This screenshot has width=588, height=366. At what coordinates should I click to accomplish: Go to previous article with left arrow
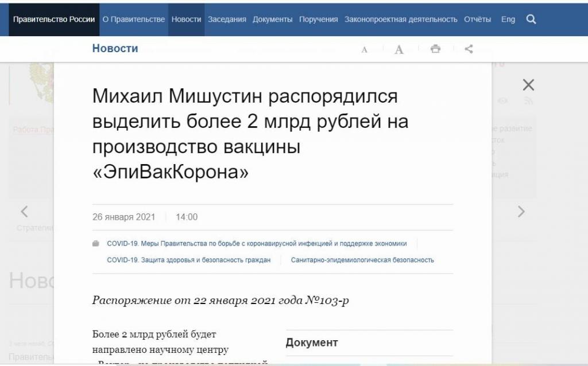[24, 212]
